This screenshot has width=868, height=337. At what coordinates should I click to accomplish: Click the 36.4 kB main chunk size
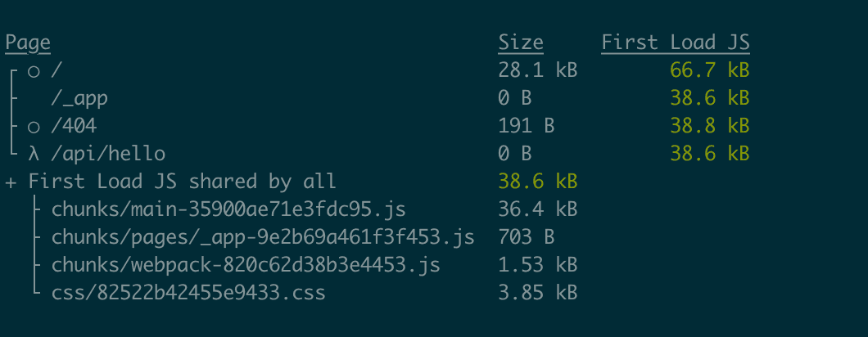click(537, 210)
